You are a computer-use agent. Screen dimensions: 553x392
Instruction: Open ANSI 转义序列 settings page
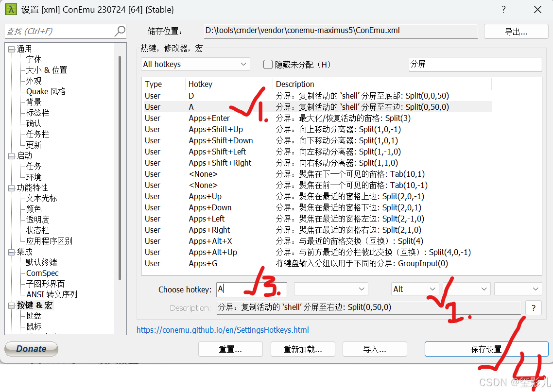(x=52, y=294)
